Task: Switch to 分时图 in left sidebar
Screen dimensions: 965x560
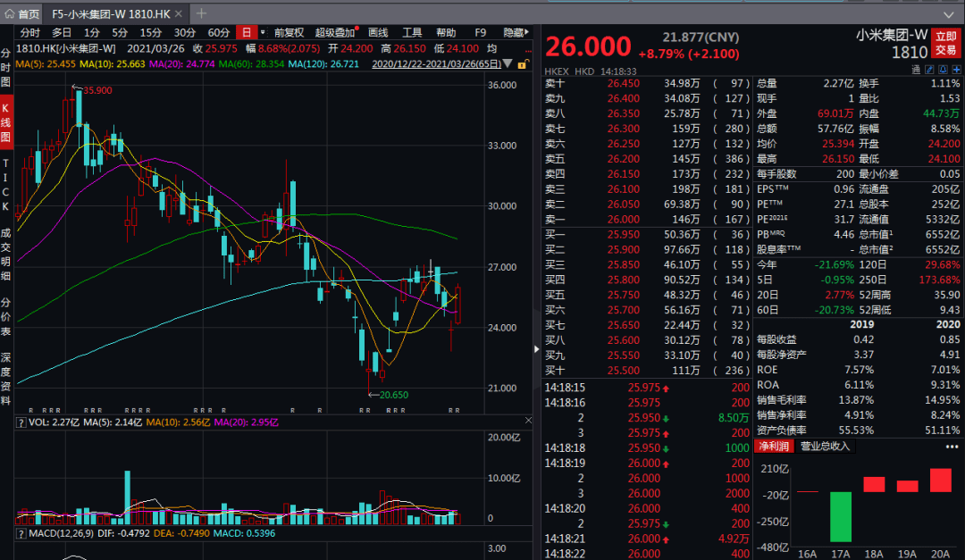Action: pos(5,67)
